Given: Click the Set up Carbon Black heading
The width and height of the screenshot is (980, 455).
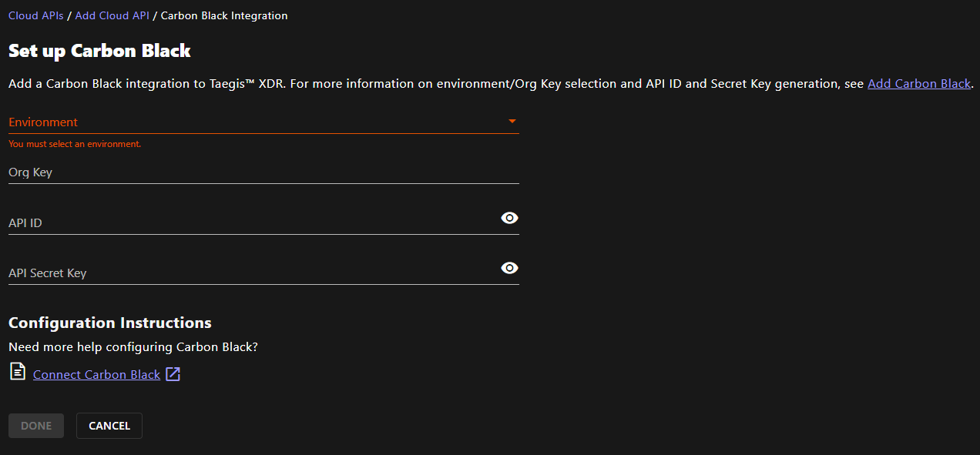Looking at the screenshot, I should pos(99,51).
